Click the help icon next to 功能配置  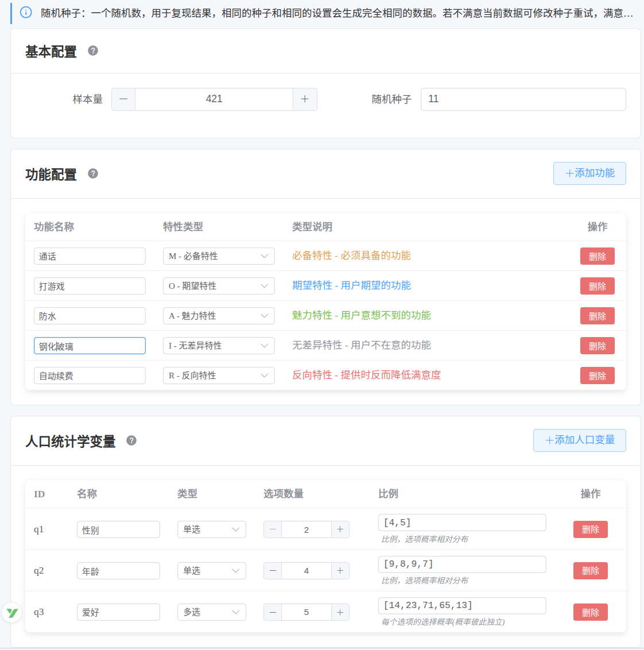click(93, 173)
